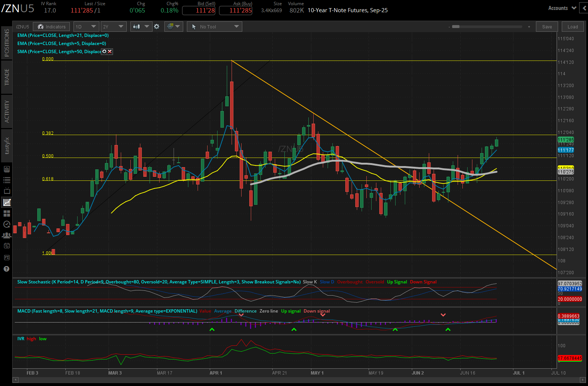Switch to the Trade tab
588x386 pixels.
tap(7, 77)
